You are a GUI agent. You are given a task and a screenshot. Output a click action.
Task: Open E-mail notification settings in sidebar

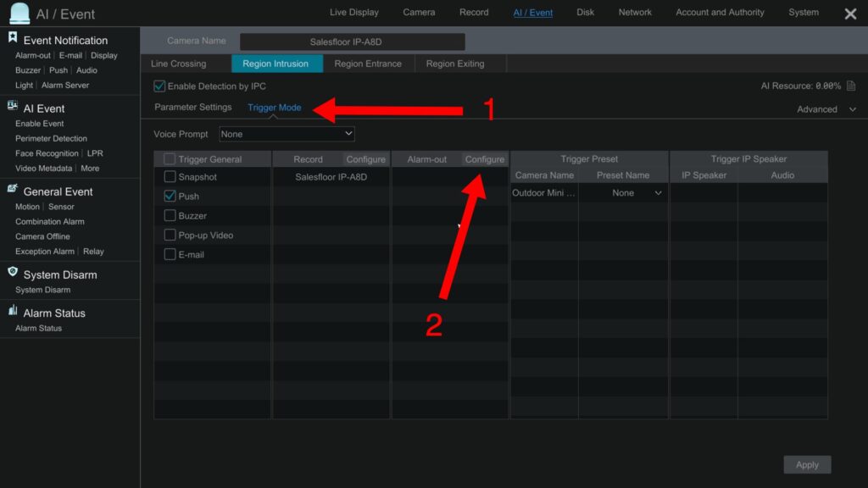coord(70,55)
